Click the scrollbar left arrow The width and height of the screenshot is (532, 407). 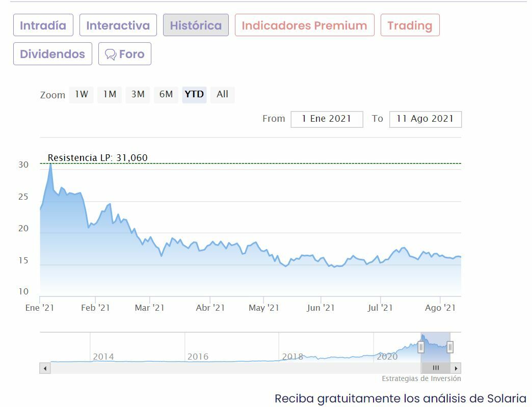coord(45,368)
